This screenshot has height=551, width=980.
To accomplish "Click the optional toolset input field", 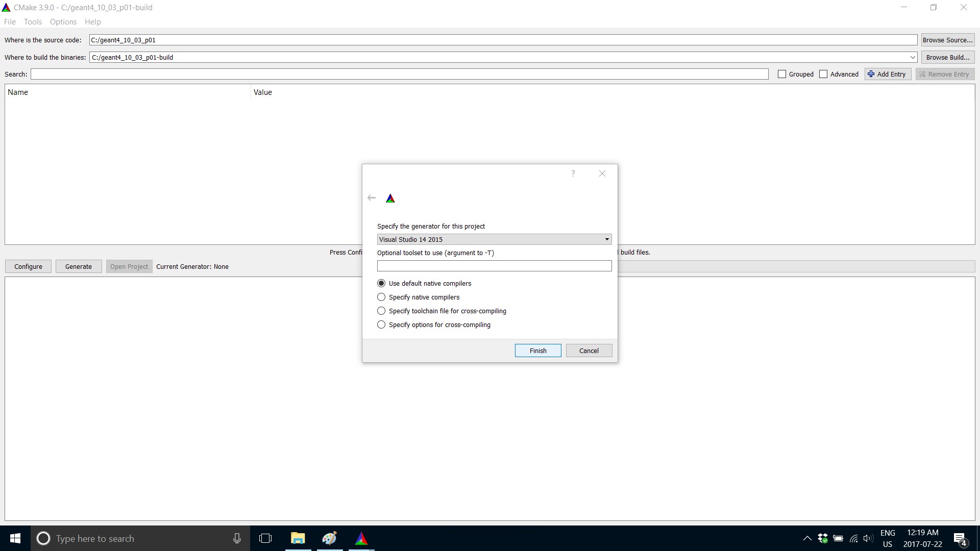I will pos(494,266).
